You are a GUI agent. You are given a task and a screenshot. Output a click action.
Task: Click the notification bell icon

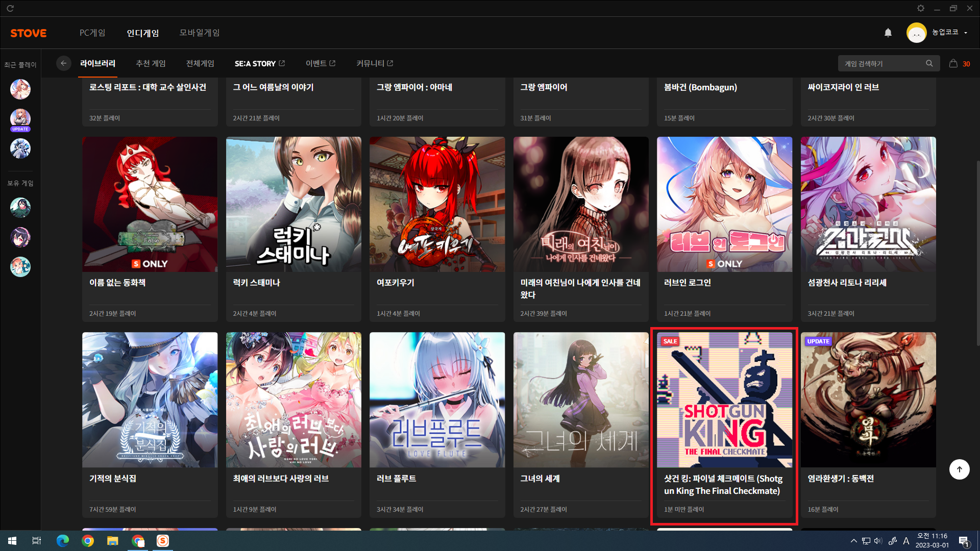coord(888,33)
